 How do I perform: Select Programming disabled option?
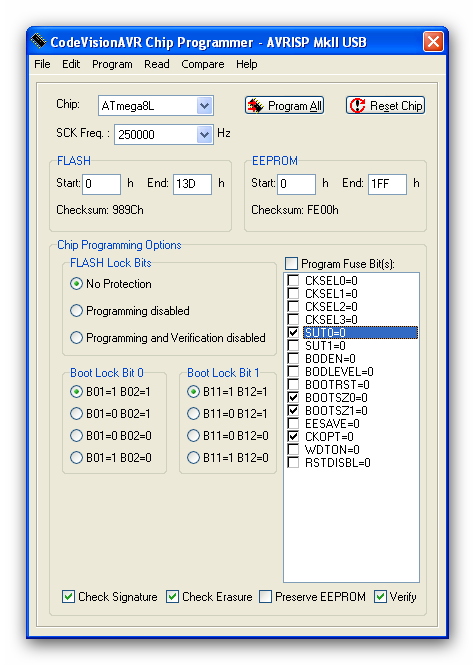pyautogui.click(x=76, y=311)
